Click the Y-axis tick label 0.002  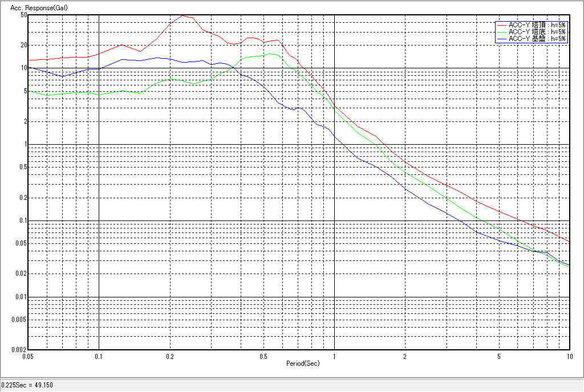20,350
